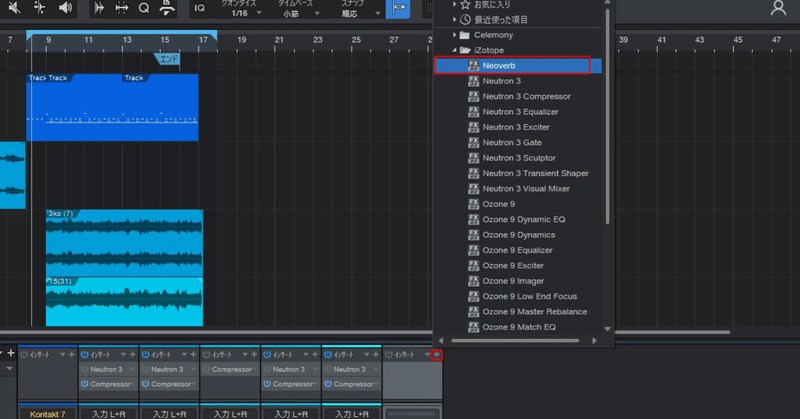Toggle the blue snap button in toolbar
800x419 pixels.
click(x=398, y=9)
